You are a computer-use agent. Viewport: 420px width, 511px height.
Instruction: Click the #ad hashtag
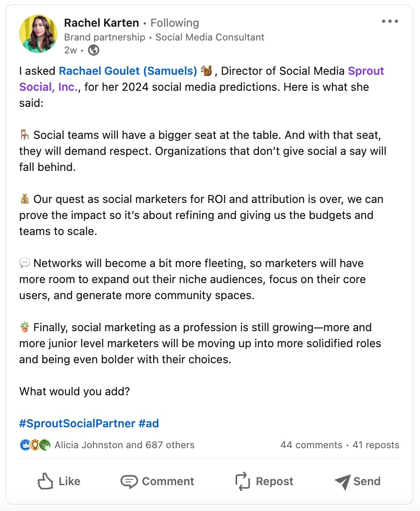pyautogui.click(x=149, y=423)
